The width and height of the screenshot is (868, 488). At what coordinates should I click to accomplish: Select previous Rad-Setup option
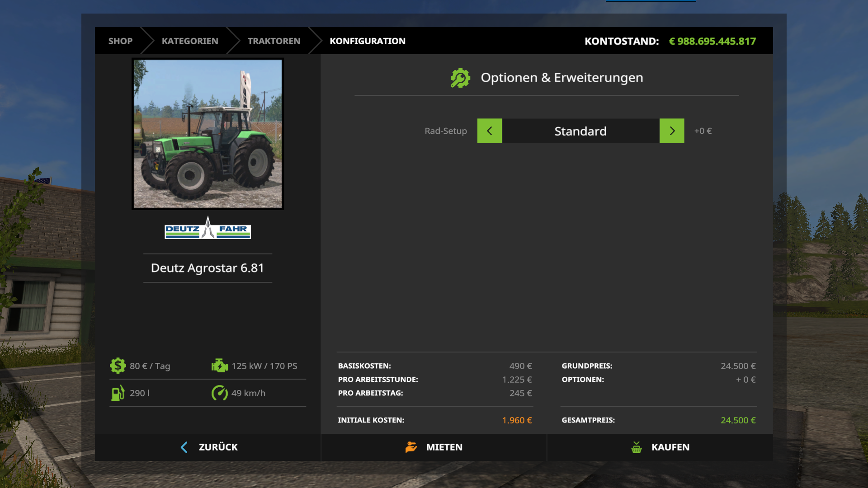pos(489,131)
